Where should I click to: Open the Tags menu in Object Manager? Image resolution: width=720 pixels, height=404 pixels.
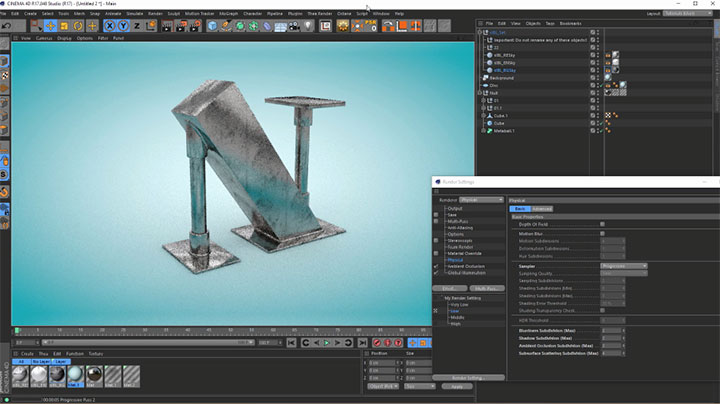550,23
